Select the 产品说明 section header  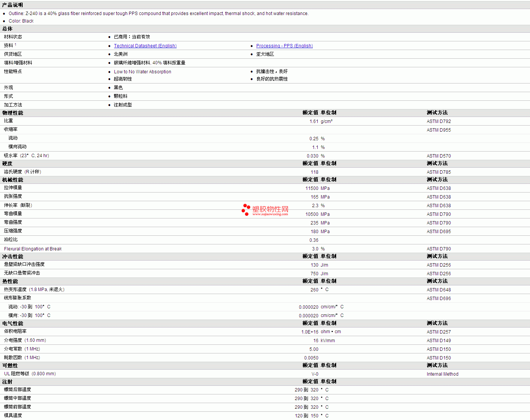coord(12,5)
